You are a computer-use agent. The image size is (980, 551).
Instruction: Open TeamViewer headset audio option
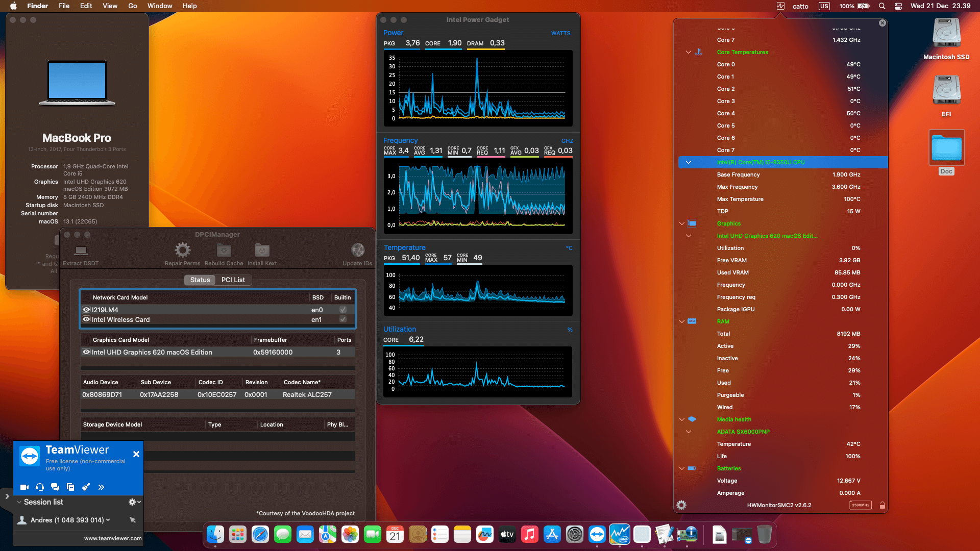(x=40, y=487)
